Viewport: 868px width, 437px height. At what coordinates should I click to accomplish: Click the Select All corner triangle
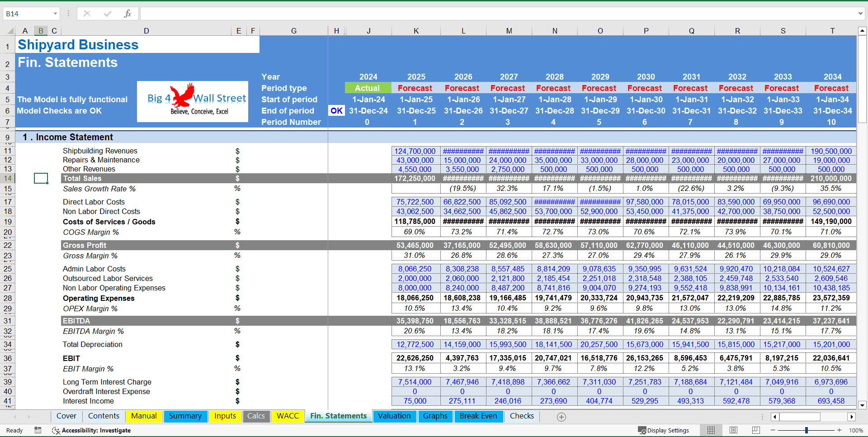(x=10, y=31)
